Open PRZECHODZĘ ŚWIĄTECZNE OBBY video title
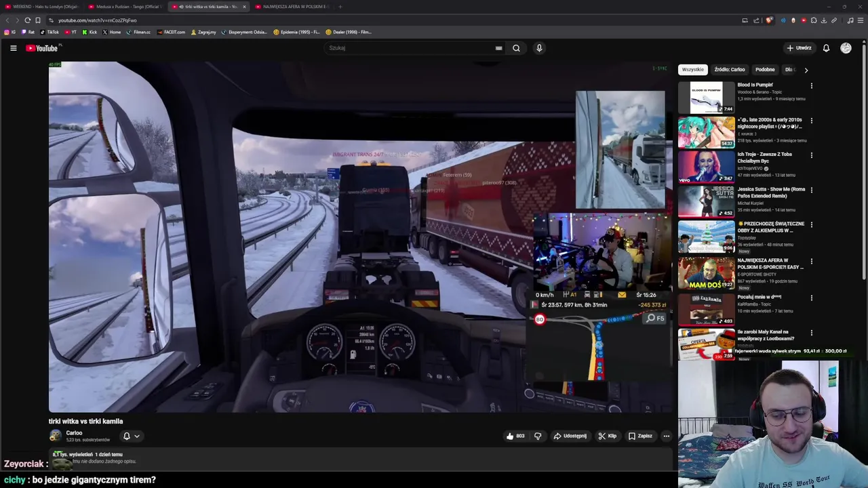This screenshot has height=488, width=868. point(770,227)
